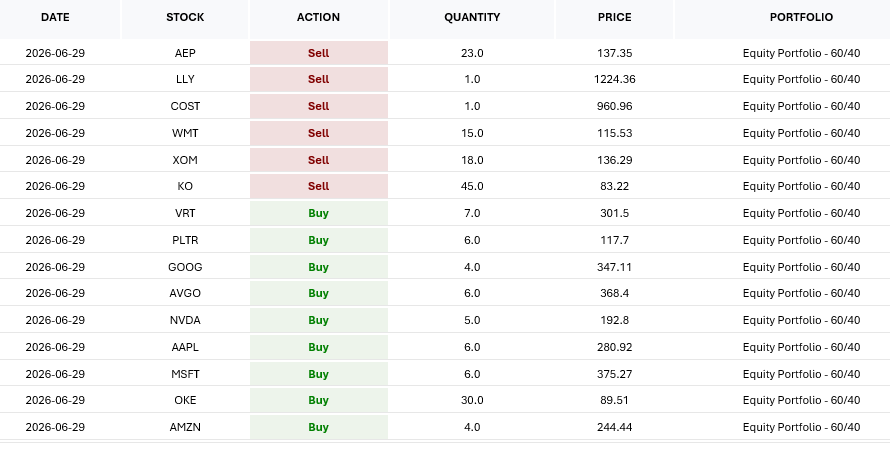Click the Sell action in KO row
890x462 pixels.
[x=318, y=186]
